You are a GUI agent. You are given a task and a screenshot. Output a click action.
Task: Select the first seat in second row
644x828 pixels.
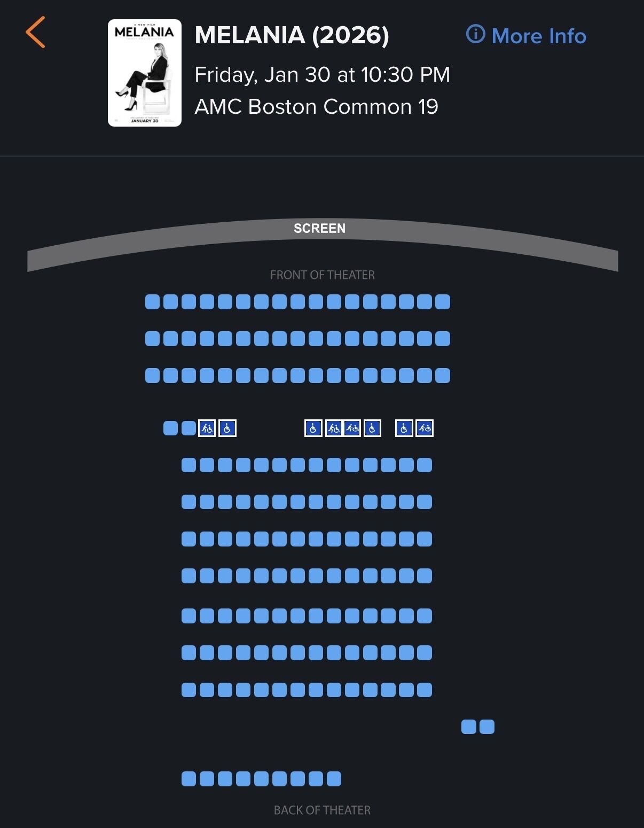(153, 339)
